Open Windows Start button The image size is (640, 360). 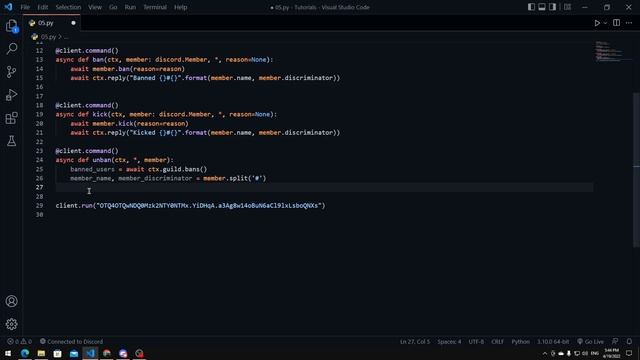(x=8, y=353)
